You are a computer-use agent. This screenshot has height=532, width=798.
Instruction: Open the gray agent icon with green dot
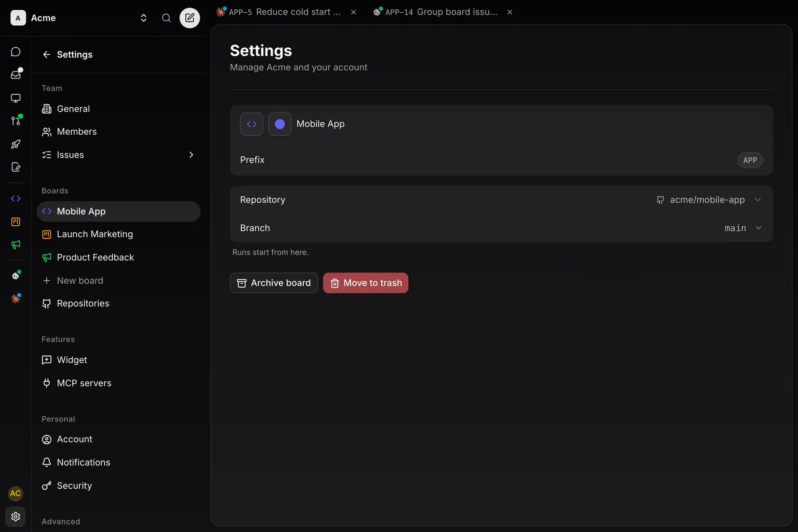point(16,276)
